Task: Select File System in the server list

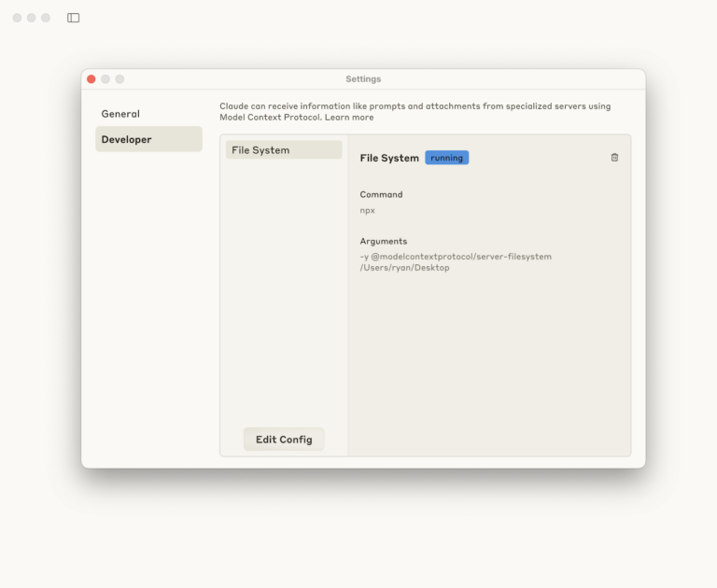Action: (x=260, y=150)
